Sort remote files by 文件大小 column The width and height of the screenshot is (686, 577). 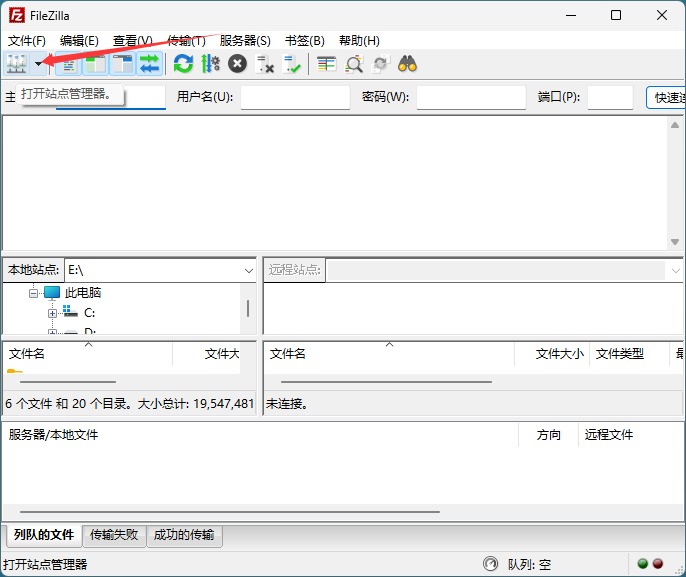(552, 353)
